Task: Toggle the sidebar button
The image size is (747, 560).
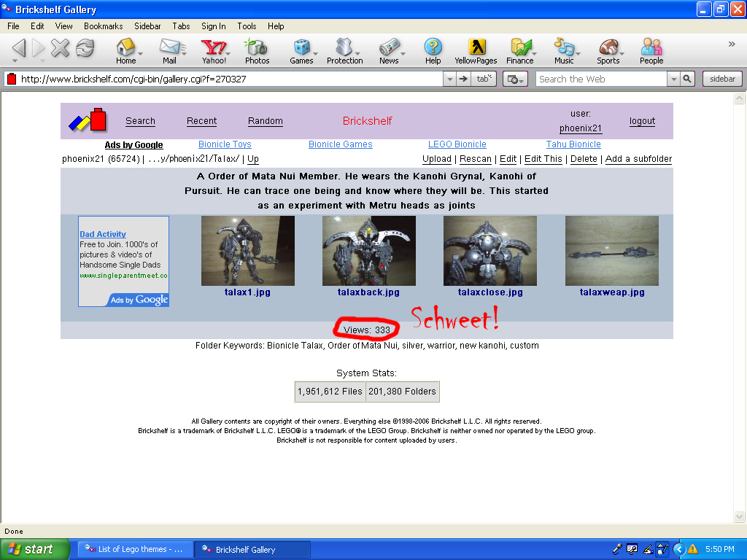Action: [722, 79]
